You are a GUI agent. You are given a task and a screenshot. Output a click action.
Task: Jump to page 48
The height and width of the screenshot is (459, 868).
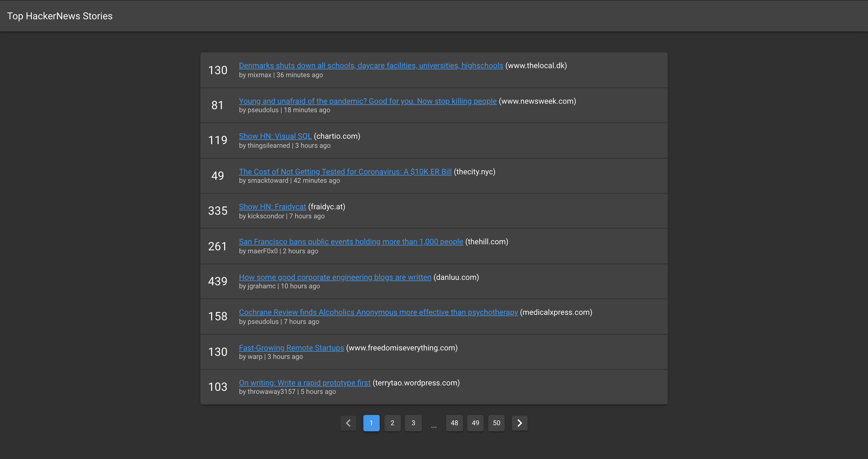(x=454, y=423)
